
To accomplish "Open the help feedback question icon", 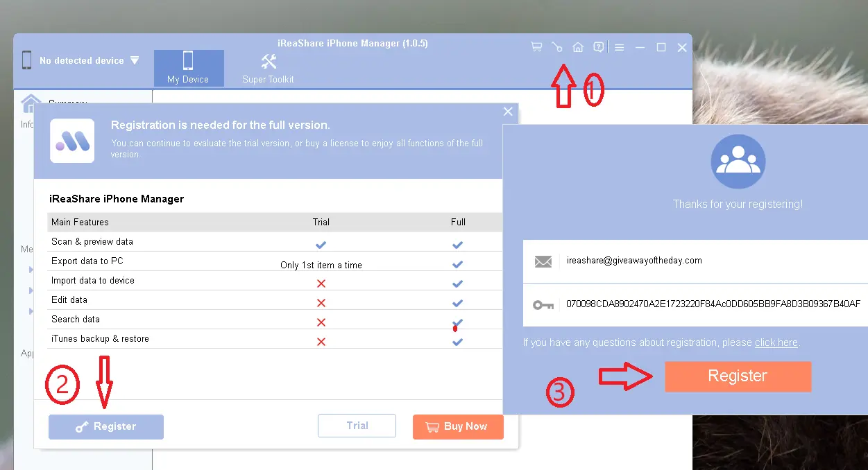I will click(x=598, y=47).
